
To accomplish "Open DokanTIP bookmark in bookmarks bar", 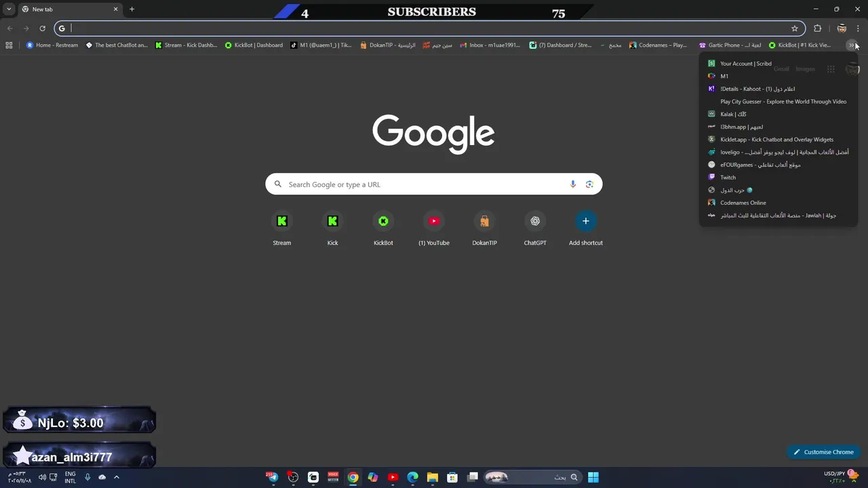I will (x=388, y=45).
